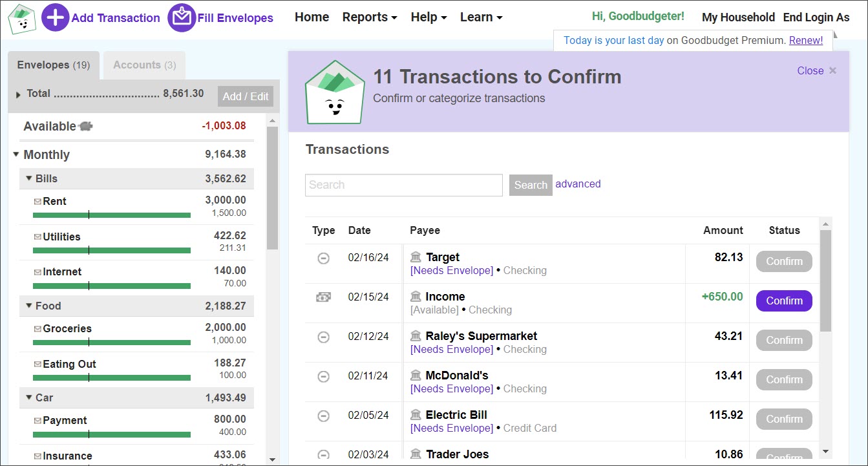868x466 pixels.
Task: Click Hi, Goodbudgeter! greeting
Action: point(638,17)
